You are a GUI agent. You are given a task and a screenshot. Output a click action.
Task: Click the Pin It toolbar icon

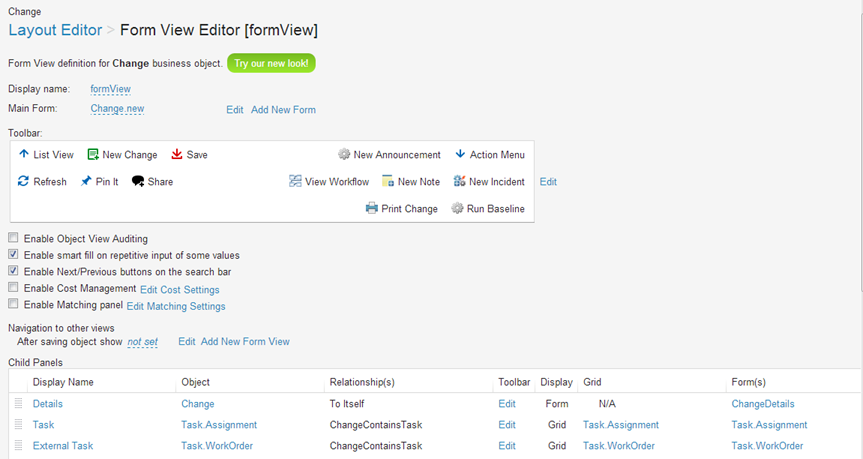click(86, 182)
